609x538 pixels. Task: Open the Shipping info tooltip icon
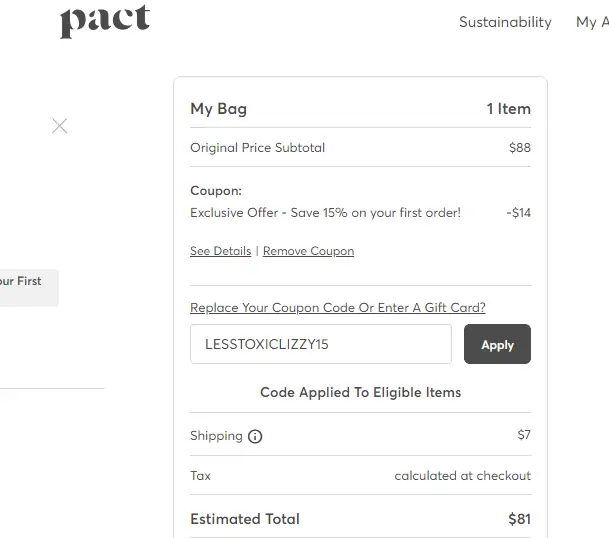(255, 437)
